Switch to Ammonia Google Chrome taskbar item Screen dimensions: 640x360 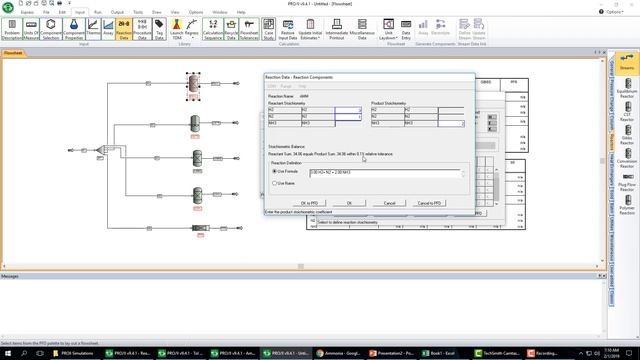coord(339,353)
